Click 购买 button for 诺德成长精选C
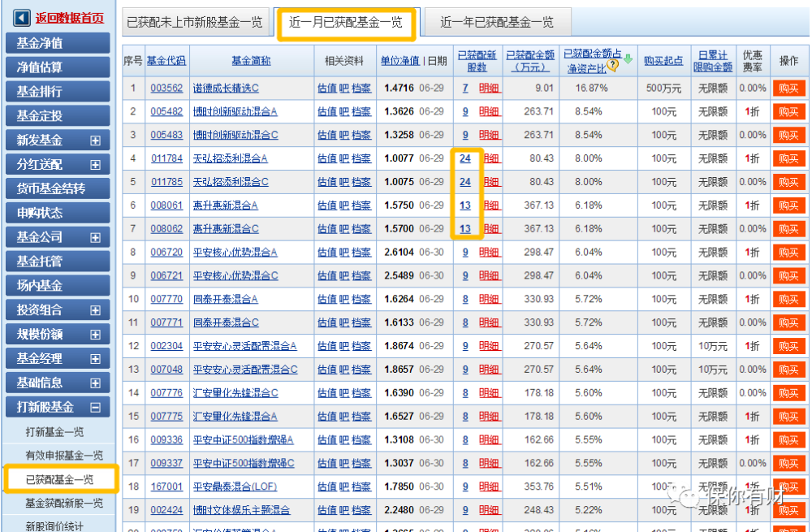The image size is (812, 532). (x=788, y=88)
